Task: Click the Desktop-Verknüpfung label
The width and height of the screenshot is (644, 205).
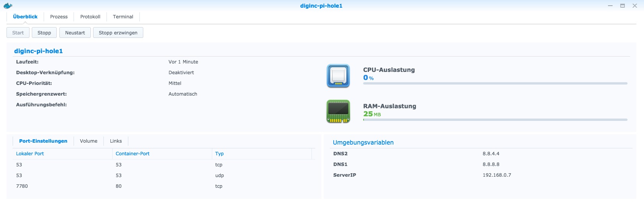Action: point(45,73)
